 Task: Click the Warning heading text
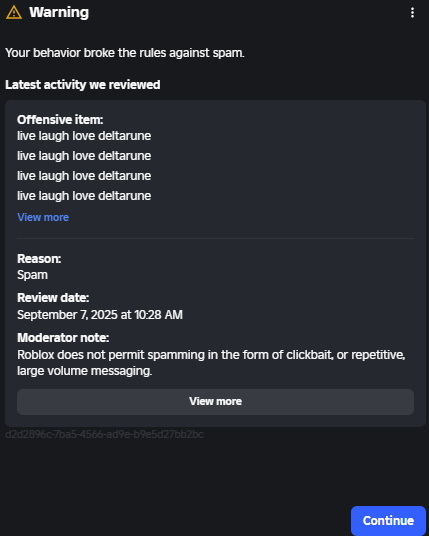[59, 12]
